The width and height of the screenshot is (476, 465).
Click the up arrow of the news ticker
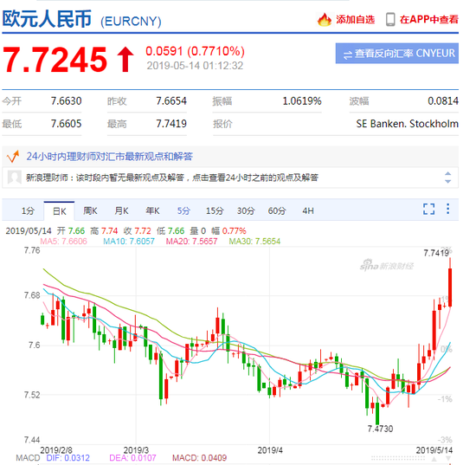pyautogui.click(x=447, y=174)
